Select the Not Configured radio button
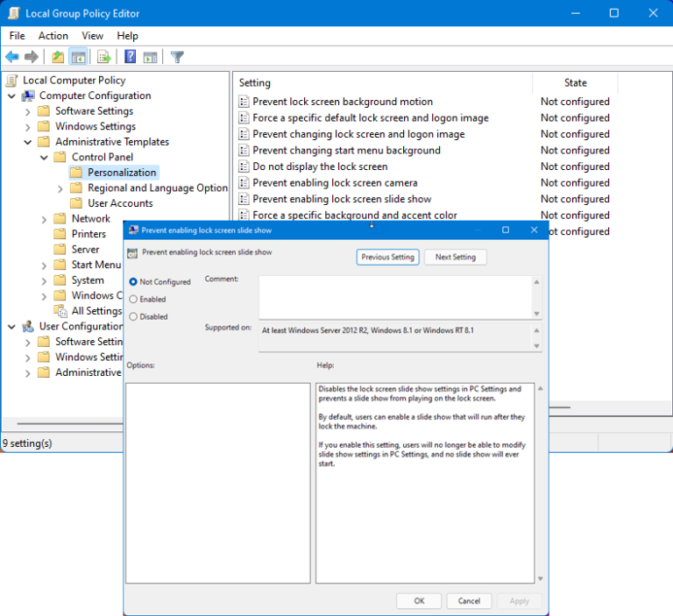This screenshot has width=673, height=616. click(133, 282)
